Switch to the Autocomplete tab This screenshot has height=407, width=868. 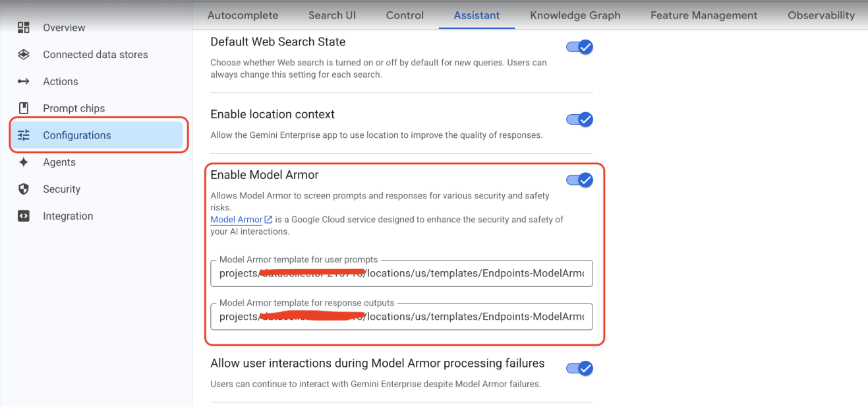[x=243, y=15]
